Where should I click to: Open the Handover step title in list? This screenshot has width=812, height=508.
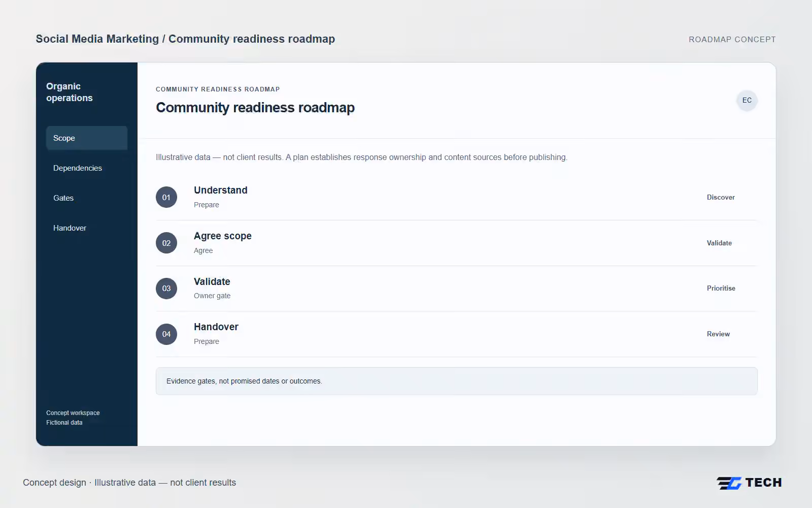[216, 327]
